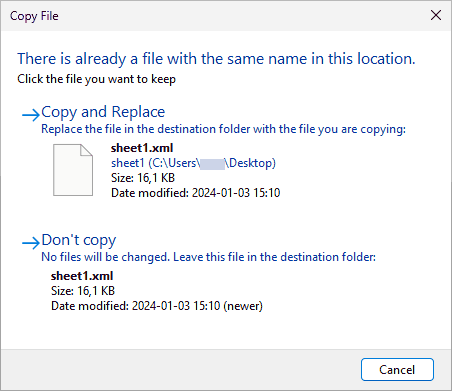The width and height of the screenshot is (452, 391).
Task: Click the 'Replace the file in the destination' description
Action: click(223, 129)
